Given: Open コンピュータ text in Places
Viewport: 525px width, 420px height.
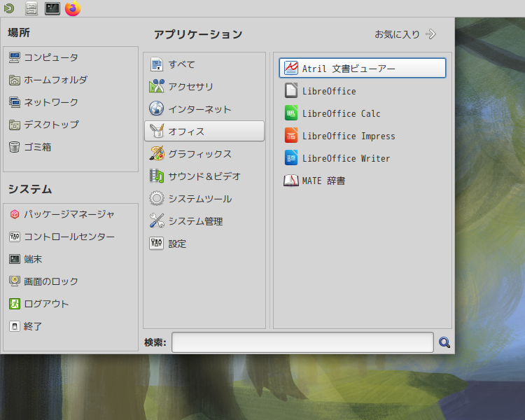Looking at the screenshot, I should pyautogui.click(x=51, y=57).
